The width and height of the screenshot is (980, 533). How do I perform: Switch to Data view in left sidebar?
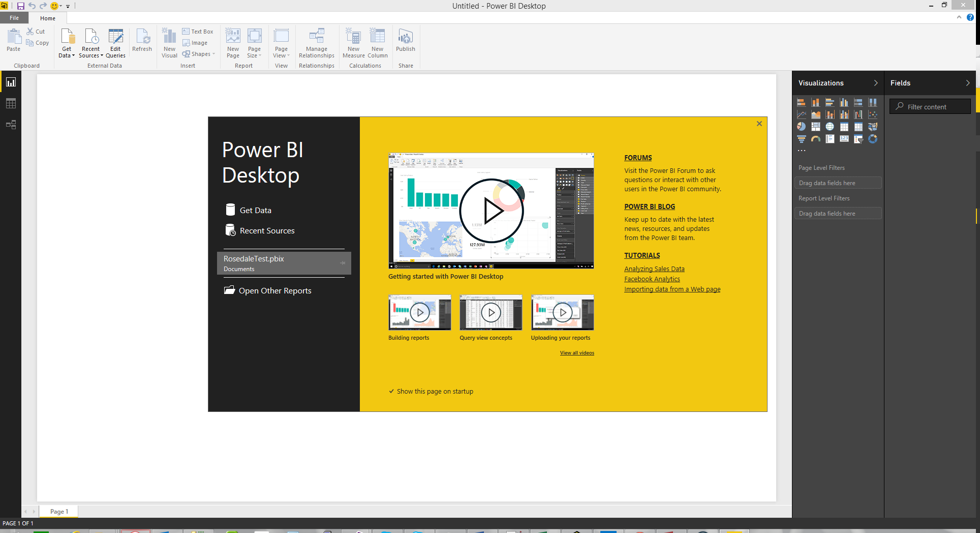pyautogui.click(x=11, y=103)
